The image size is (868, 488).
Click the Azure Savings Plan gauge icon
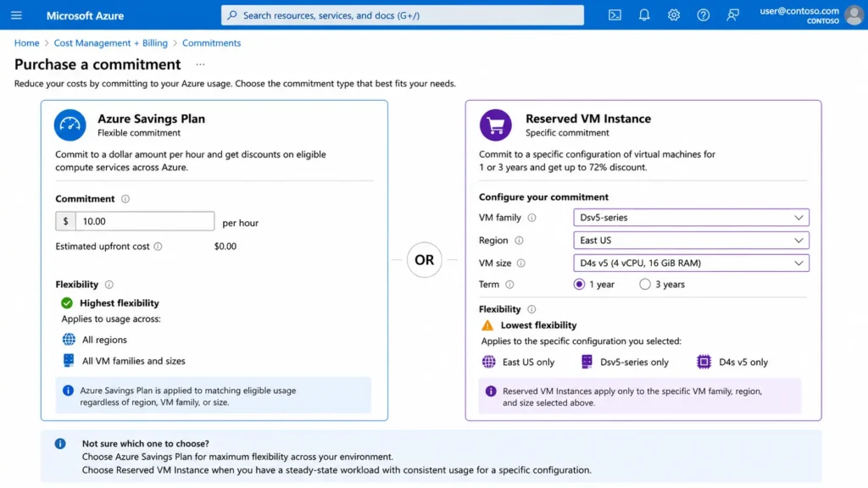pyautogui.click(x=70, y=125)
